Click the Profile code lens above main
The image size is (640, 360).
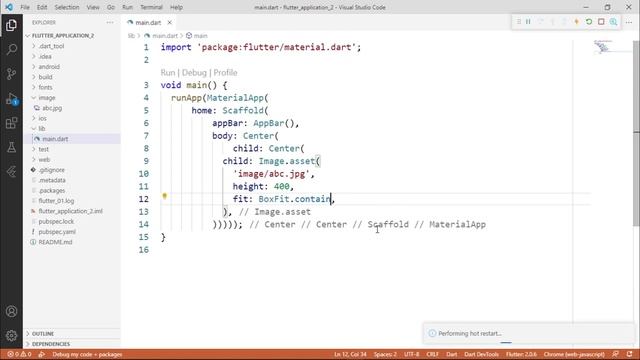coord(225,73)
